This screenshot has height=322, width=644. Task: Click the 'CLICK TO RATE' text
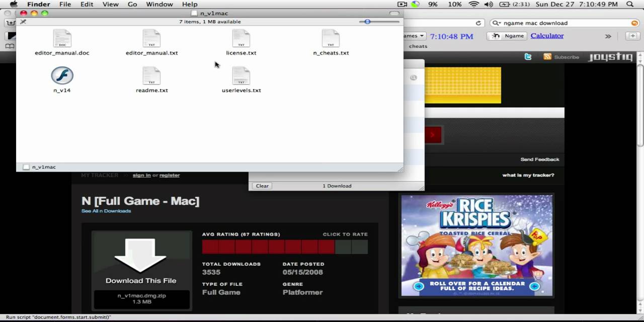[x=345, y=234]
